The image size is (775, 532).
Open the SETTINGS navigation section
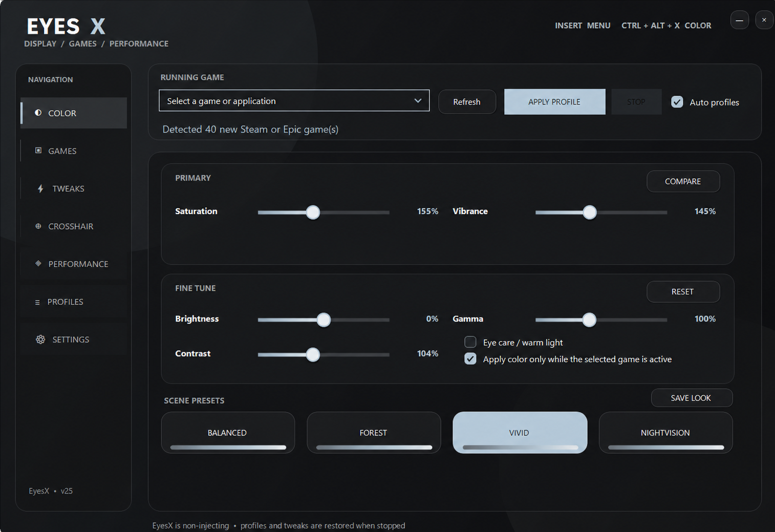tap(74, 339)
